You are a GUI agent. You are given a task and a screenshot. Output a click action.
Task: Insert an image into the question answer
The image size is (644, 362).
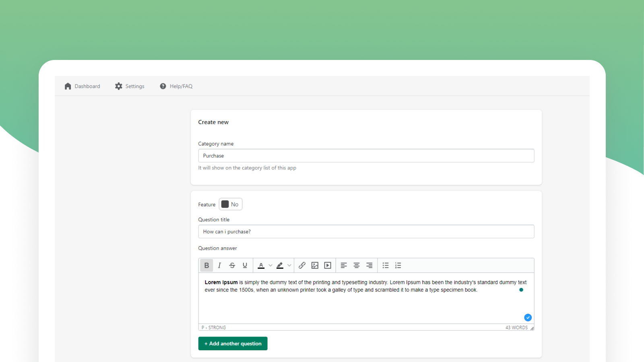pyautogui.click(x=315, y=265)
